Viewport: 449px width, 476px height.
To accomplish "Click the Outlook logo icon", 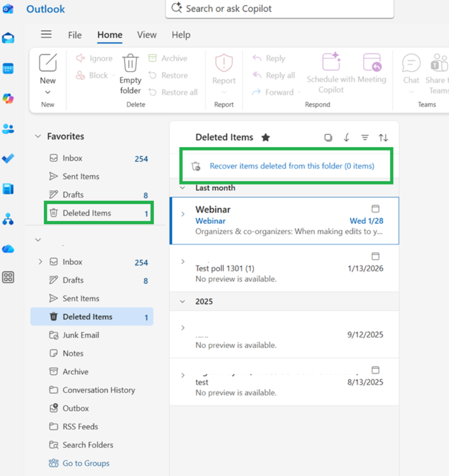I will 8,9.
